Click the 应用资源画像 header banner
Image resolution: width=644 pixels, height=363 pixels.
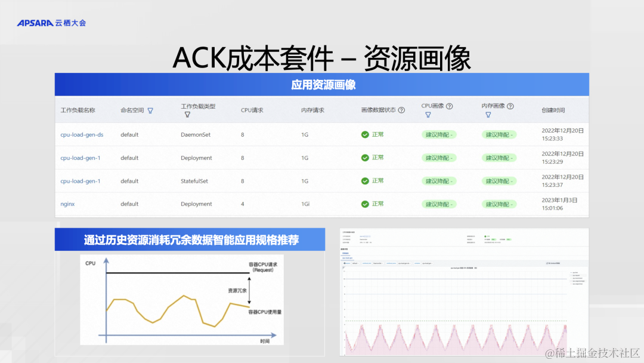click(322, 85)
